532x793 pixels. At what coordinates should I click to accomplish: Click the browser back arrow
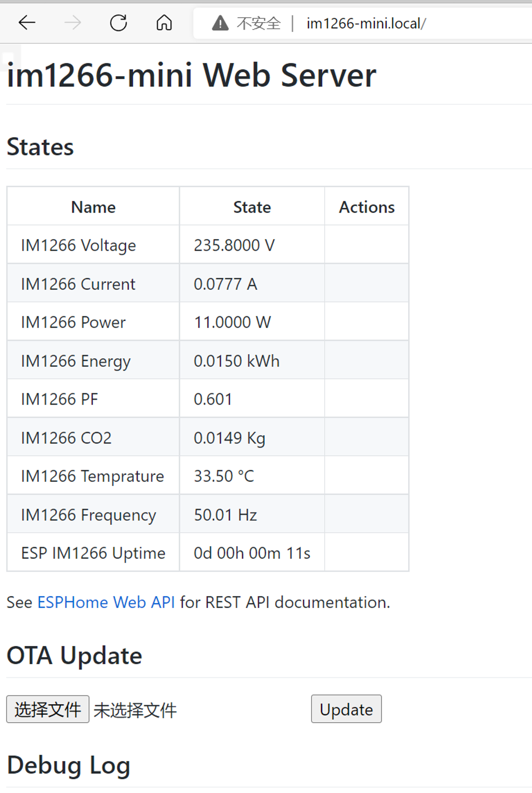[27, 23]
